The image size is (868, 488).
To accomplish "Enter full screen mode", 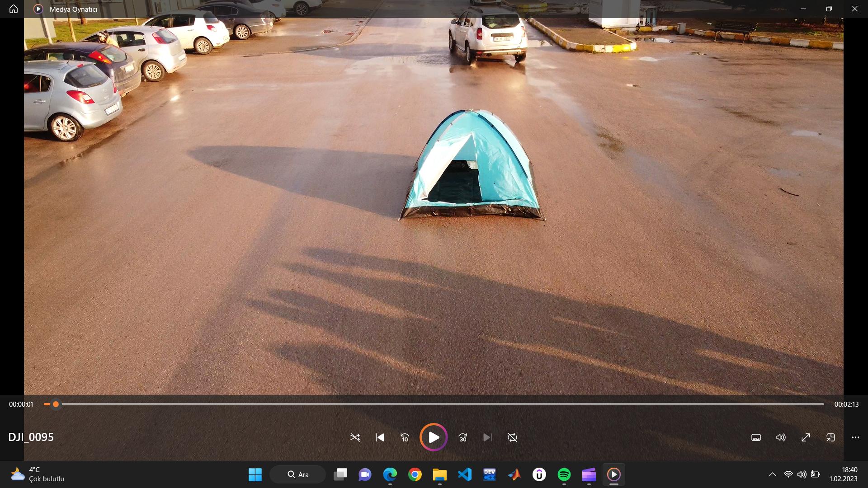I will click(x=806, y=437).
